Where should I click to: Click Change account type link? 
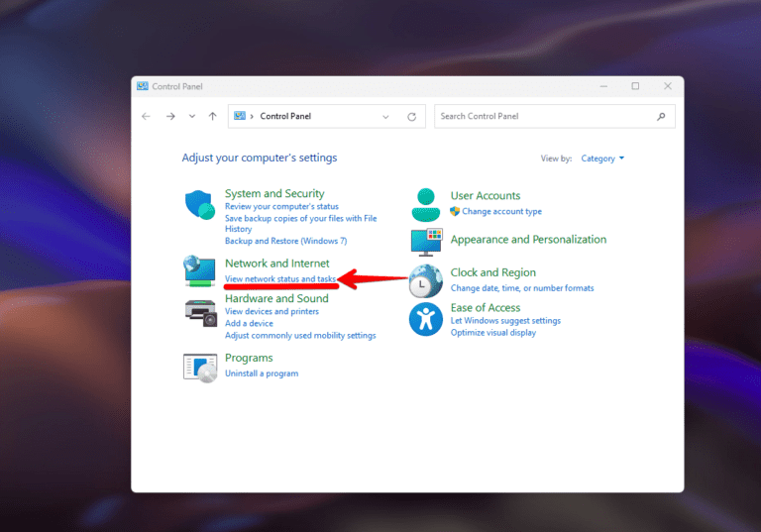pos(501,212)
